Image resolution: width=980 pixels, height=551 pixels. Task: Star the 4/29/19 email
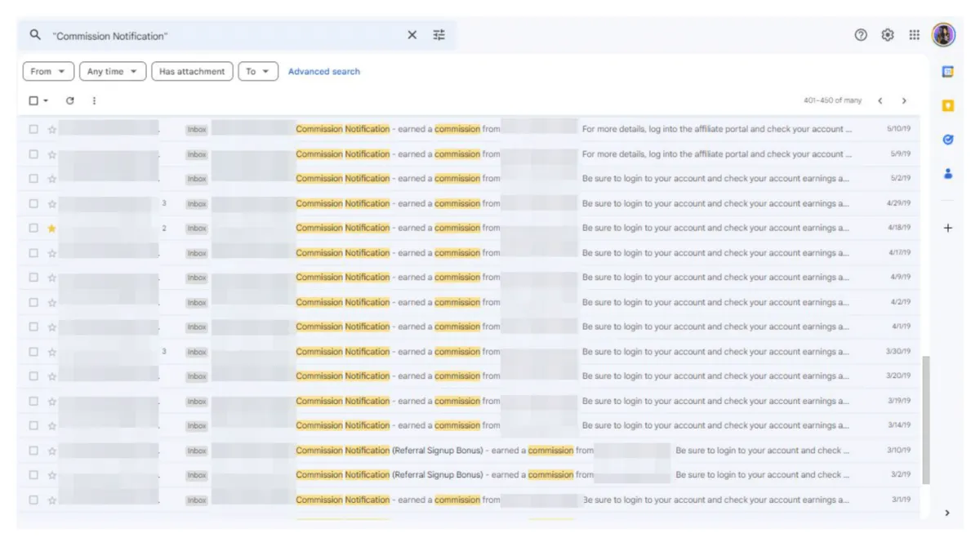point(52,203)
